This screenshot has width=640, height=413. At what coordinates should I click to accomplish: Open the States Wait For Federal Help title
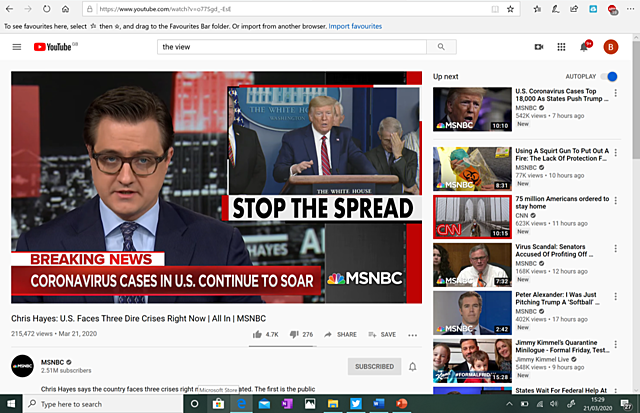pos(561,390)
